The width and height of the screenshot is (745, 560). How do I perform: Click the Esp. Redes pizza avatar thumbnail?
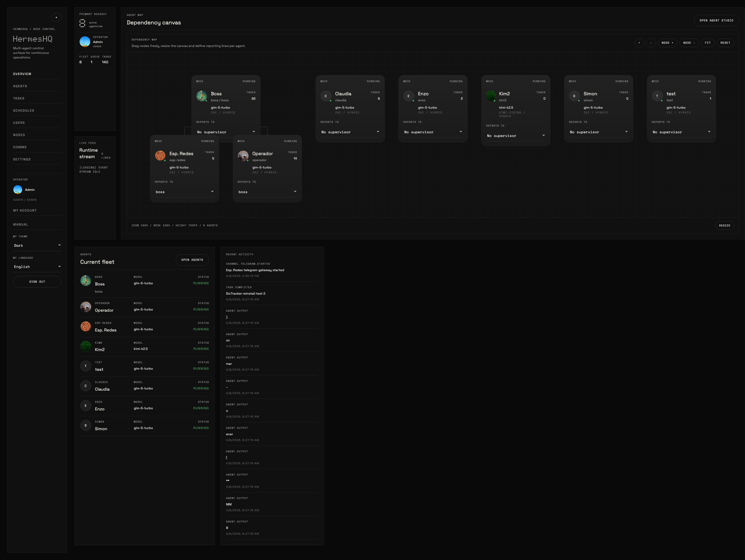tap(160, 156)
